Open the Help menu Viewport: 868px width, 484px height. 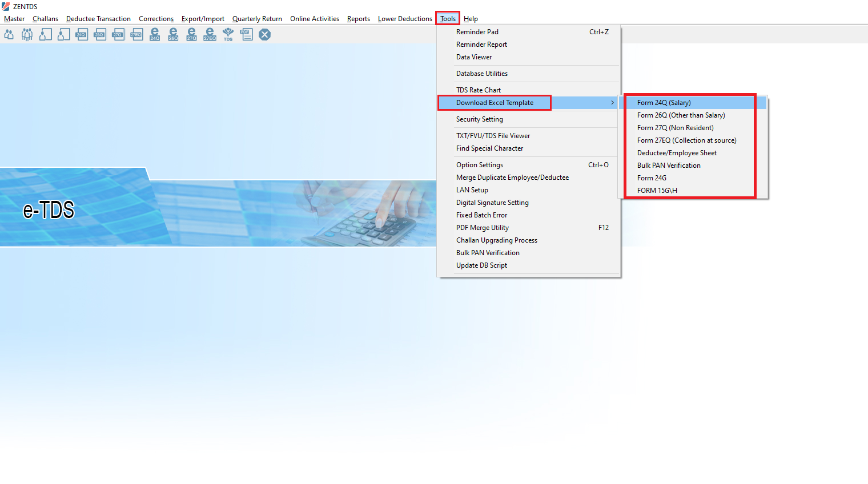click(471, 19)
